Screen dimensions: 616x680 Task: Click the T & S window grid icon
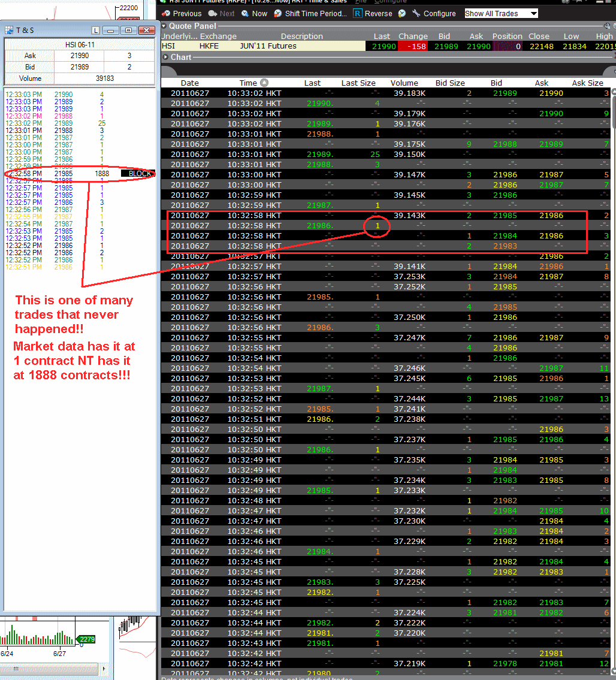[8, 31]
